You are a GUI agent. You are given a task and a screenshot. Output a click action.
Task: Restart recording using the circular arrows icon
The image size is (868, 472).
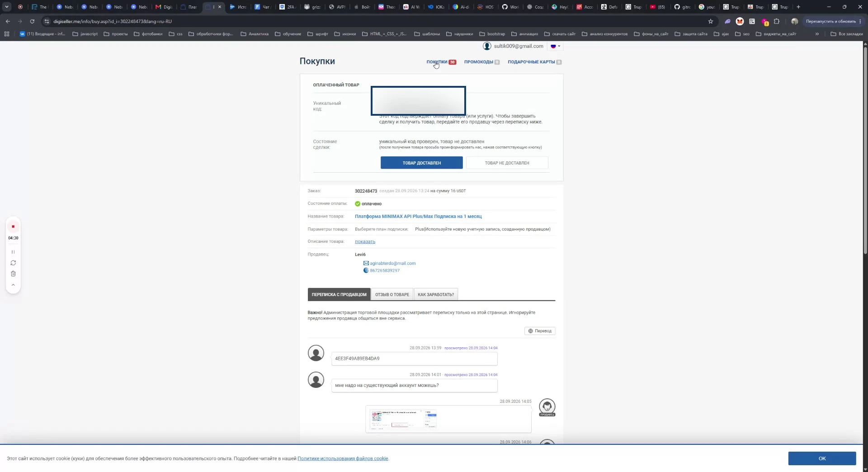click(13, 263)
